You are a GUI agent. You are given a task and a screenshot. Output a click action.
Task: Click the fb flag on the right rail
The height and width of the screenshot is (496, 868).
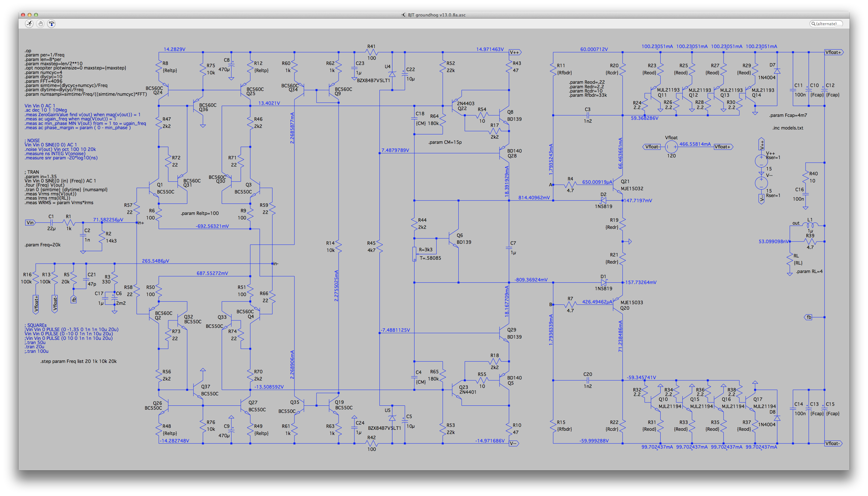coord(808,317)
